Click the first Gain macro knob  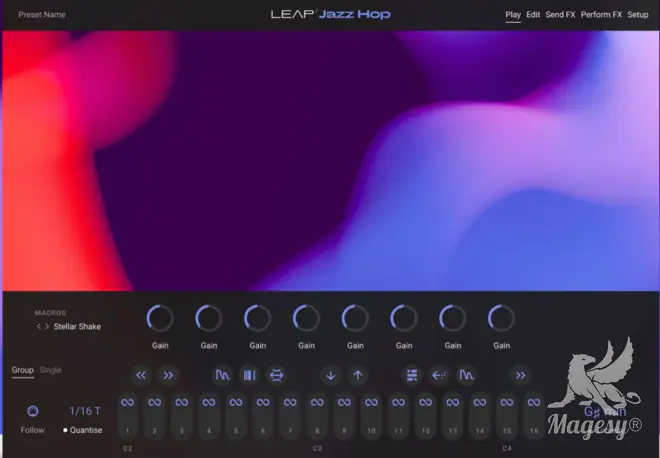pyautogui.click(x=160, y=318)
